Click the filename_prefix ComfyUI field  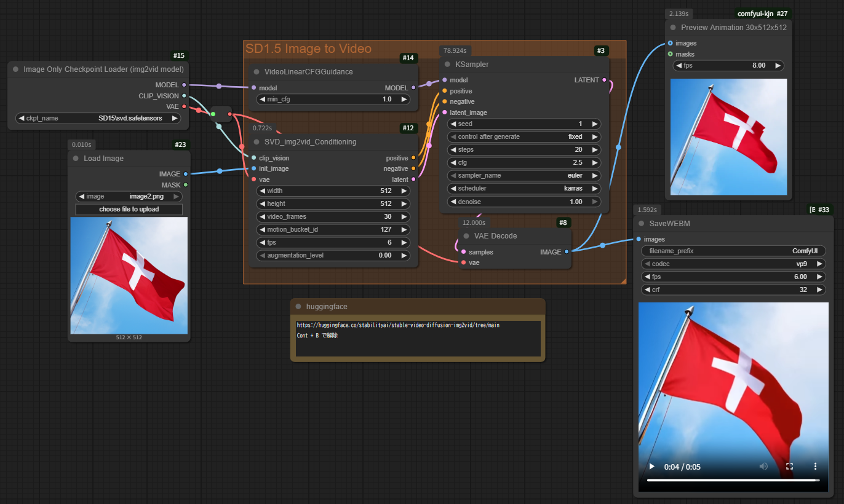pyautogui.click(x=733, y=251)
